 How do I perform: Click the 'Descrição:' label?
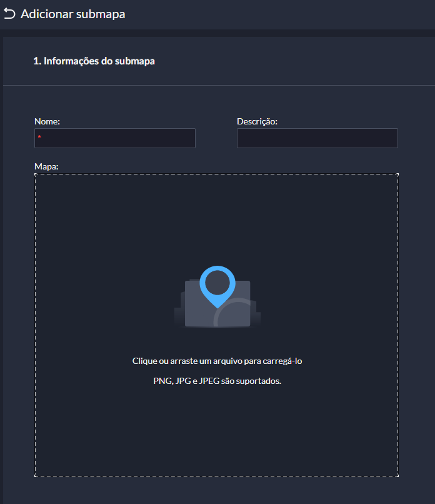point(257,121)
